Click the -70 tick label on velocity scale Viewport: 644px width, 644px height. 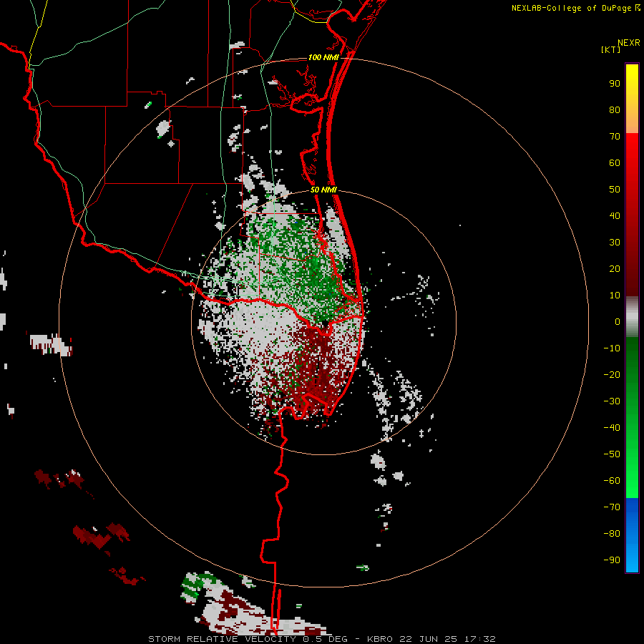pos(612,507)
